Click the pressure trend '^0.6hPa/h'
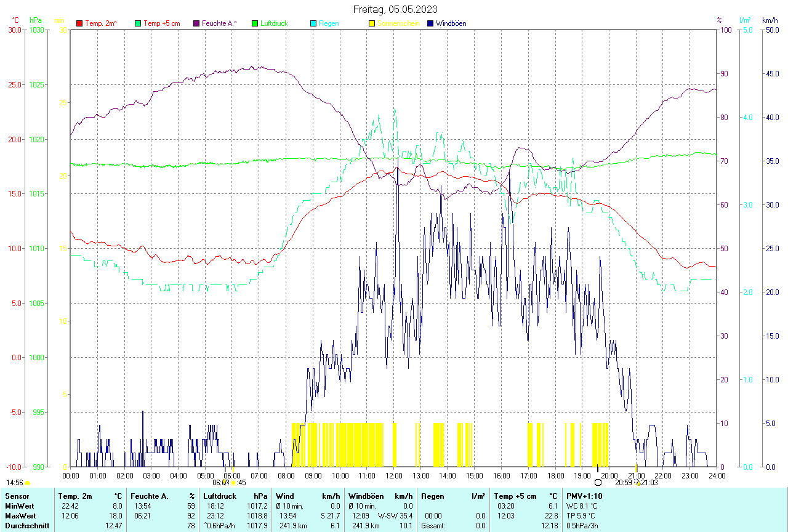Image resolution: width=788 pixels, height=532 pixels. pyautogui.click(x=219, y=526)
